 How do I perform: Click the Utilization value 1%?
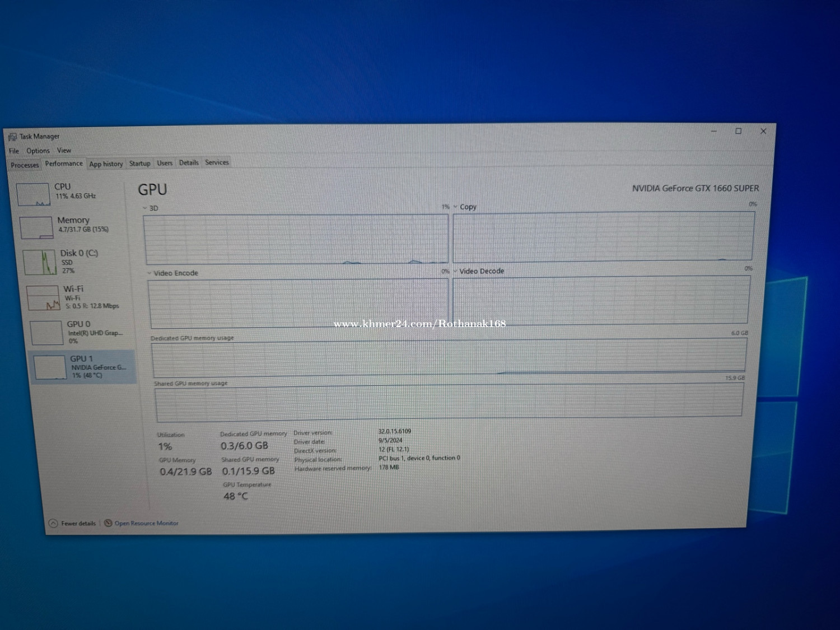(165, 447)
